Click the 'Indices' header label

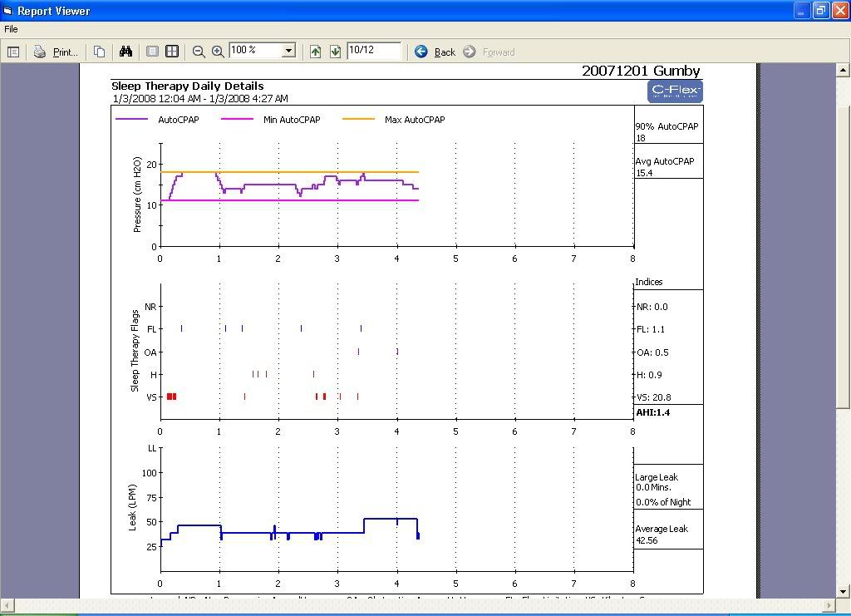click(x=649, y=282)
